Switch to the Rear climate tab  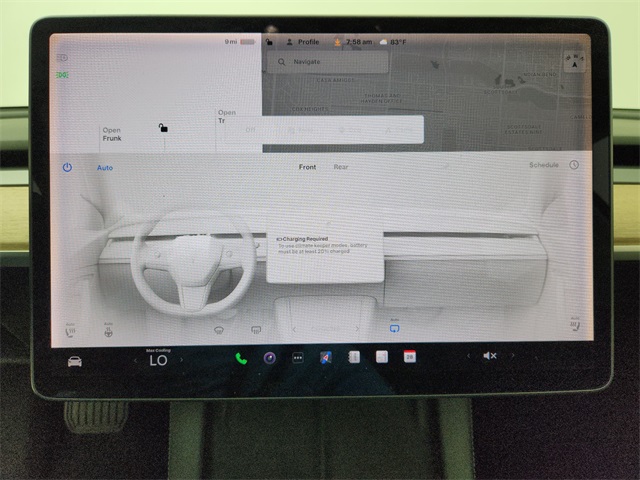[341, 167]
